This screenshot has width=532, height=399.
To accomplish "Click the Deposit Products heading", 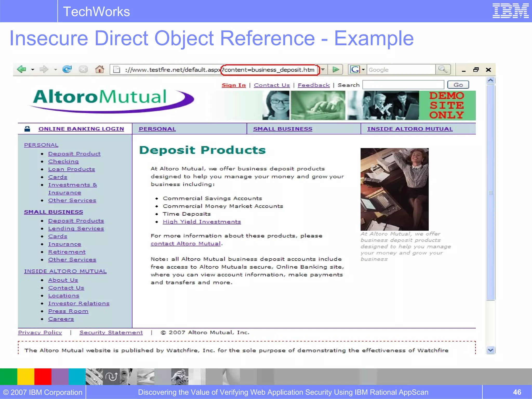I will (x=202, y=150).
